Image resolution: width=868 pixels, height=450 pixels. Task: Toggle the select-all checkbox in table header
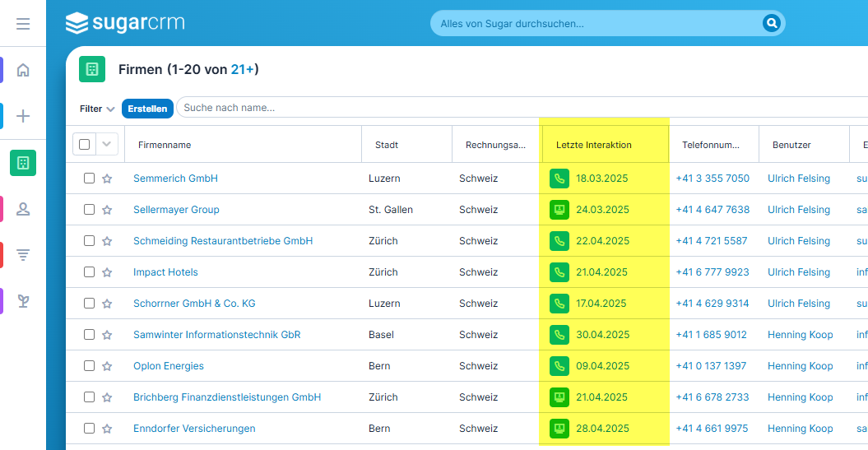(x=84, y=145)
